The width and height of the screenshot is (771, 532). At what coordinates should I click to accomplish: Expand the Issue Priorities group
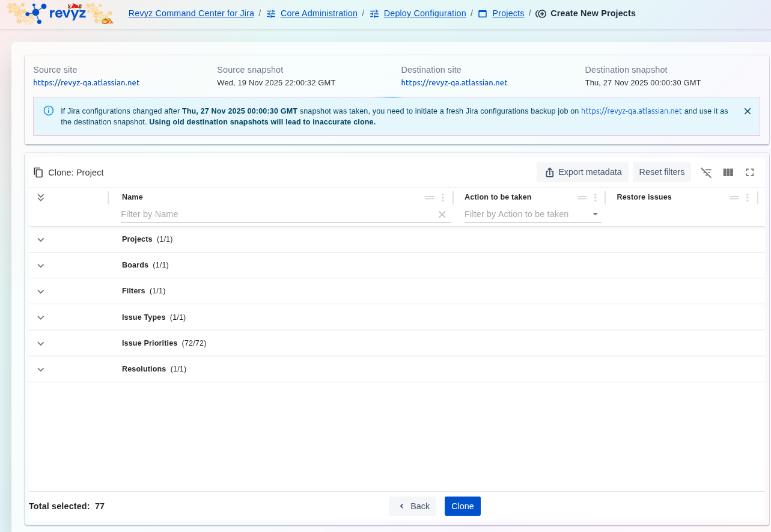41,344
